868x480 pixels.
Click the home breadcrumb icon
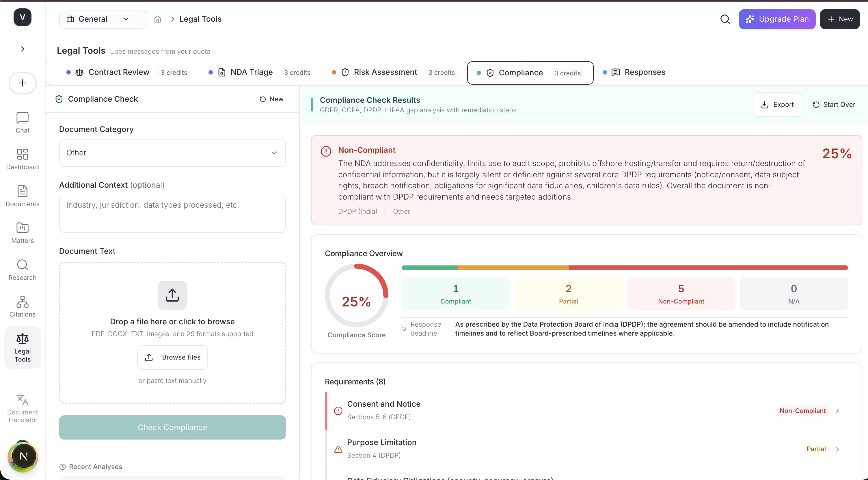pyautogui.click(x=158, y=19)
